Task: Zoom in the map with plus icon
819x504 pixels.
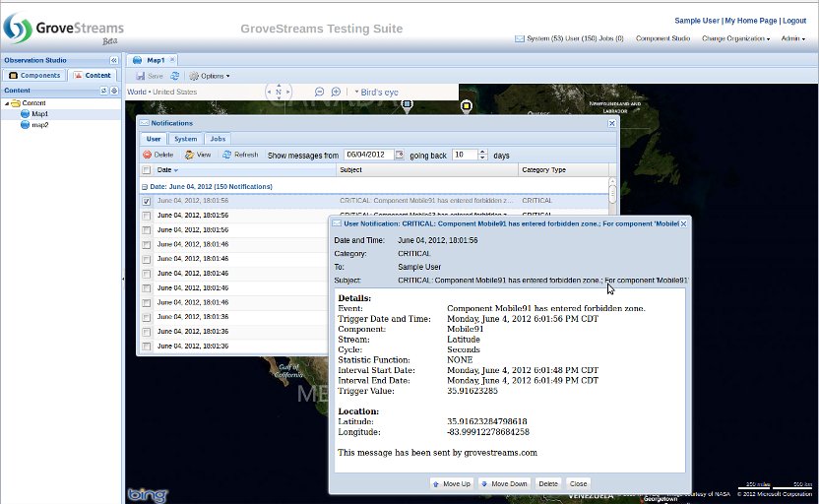Action: [337, 92]
